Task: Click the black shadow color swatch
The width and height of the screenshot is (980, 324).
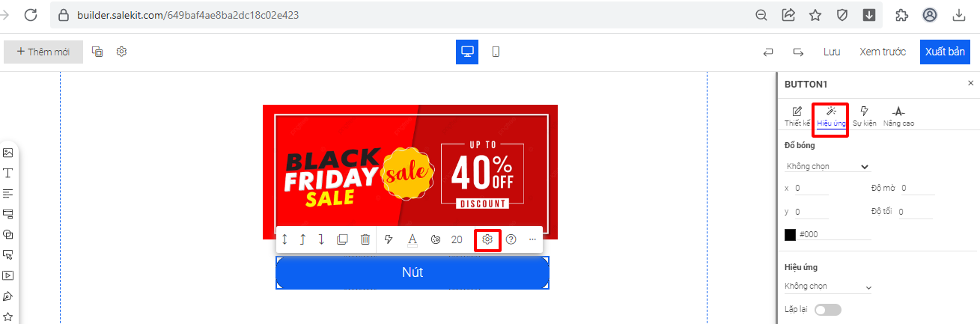Action: coord(790,234)
